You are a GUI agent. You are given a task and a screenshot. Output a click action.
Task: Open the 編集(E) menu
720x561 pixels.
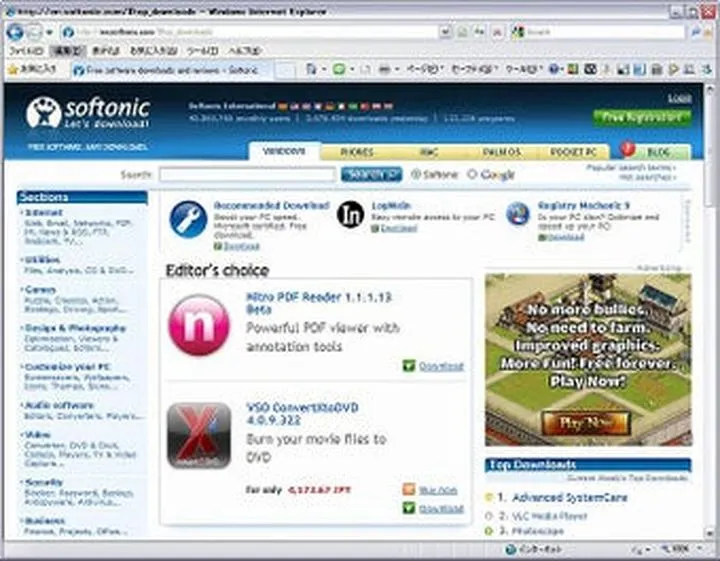[68, 50]
